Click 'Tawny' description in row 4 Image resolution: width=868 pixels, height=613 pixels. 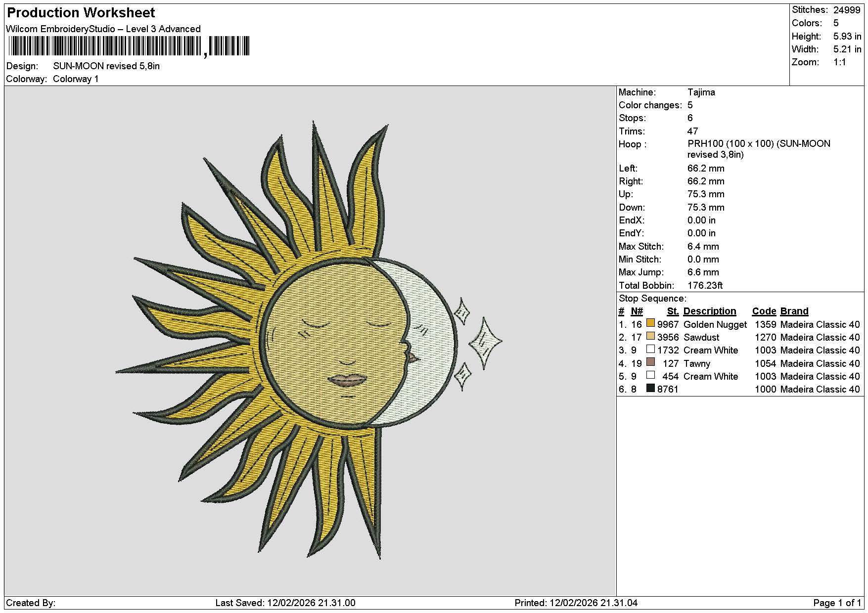(x=697, y=363)
